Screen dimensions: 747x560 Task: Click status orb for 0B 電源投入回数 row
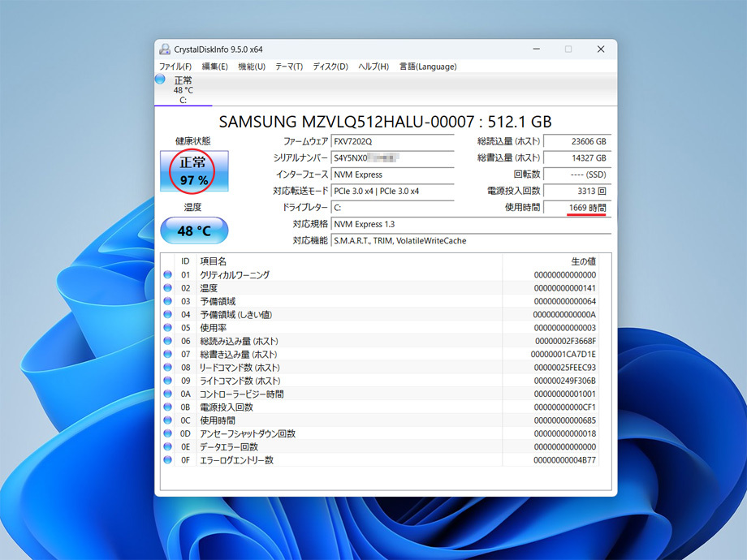coord(168,407)
